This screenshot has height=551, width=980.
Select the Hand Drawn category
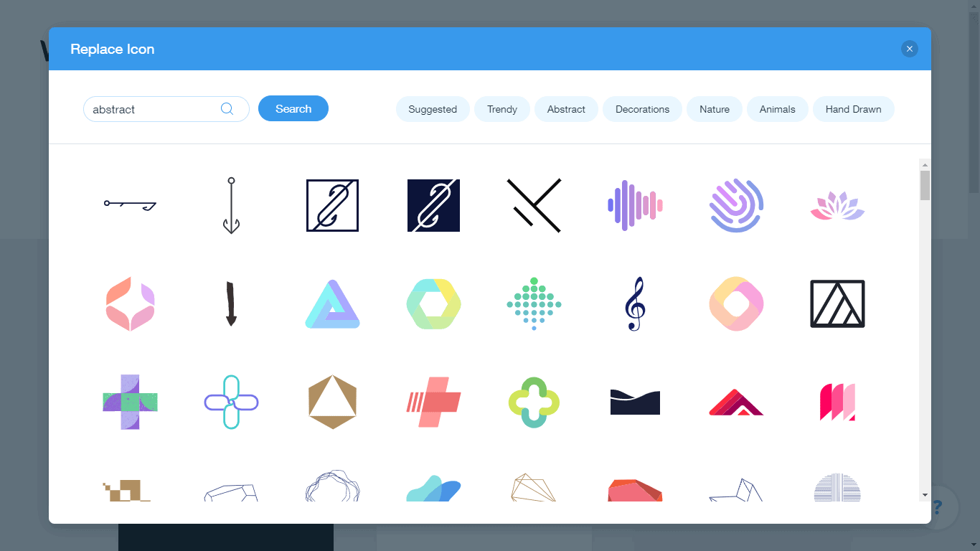point(853,109)
